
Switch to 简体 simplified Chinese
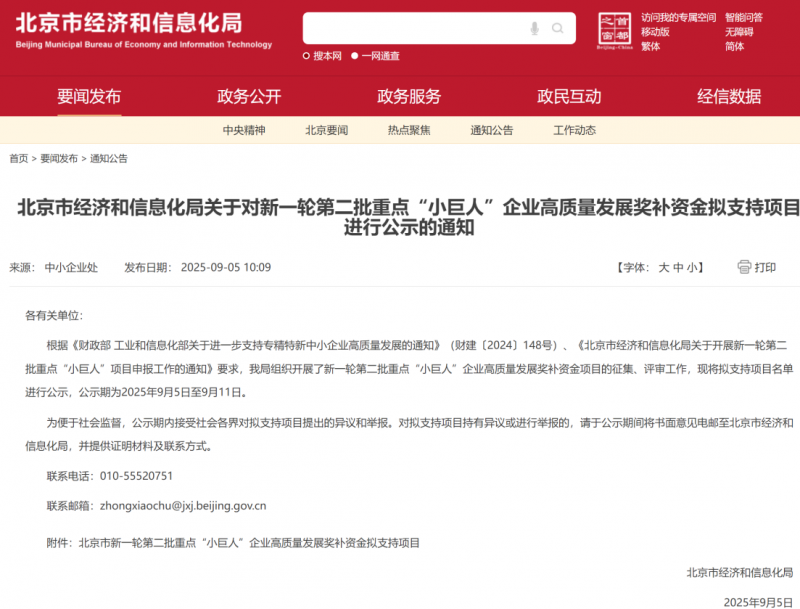coord(735,47)
